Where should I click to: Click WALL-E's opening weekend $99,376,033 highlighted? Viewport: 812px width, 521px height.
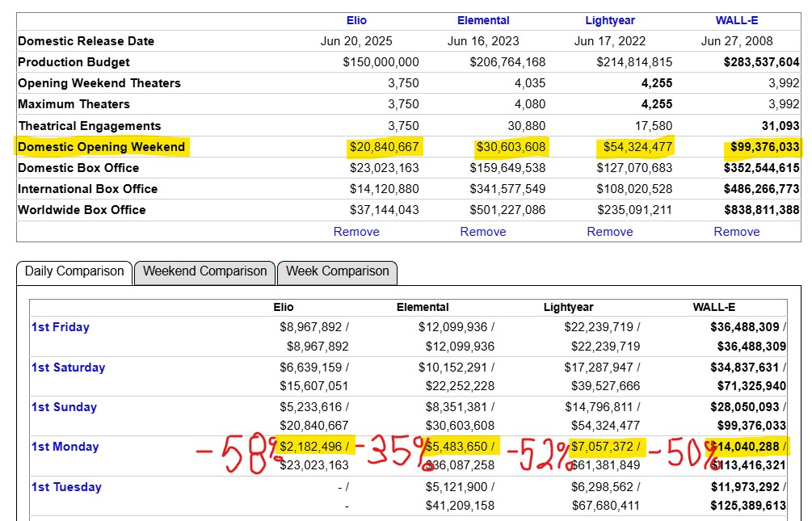point(765,147)
